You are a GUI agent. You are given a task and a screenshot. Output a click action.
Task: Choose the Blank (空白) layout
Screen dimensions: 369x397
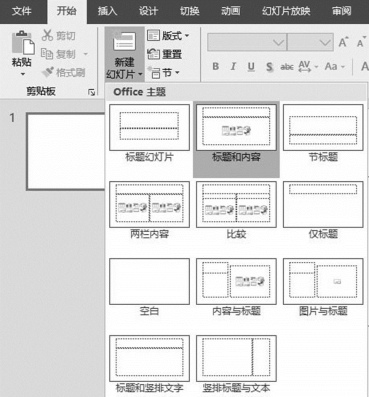pyautogui.click(x=149, y=287)
